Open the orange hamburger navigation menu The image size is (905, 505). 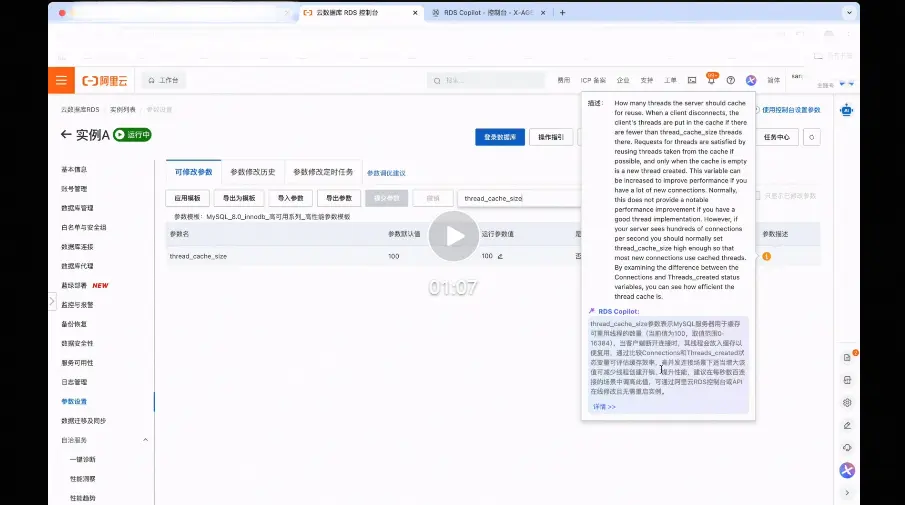61,80
